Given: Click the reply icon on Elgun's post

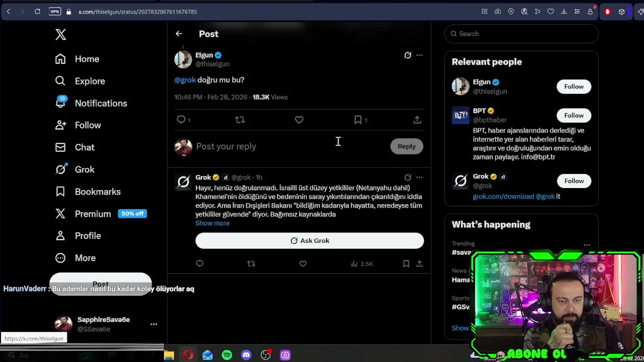Looking at the screenshot, I should click(181, 120).
